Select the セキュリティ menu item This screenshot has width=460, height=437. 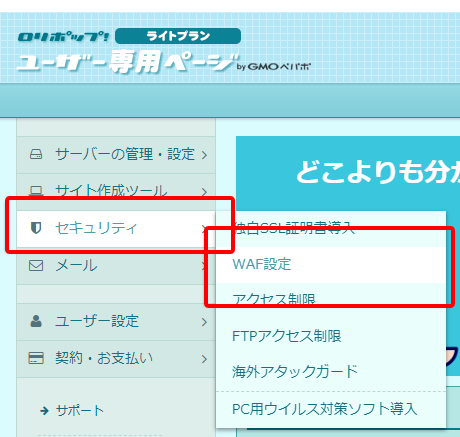(x=116, y=229)
